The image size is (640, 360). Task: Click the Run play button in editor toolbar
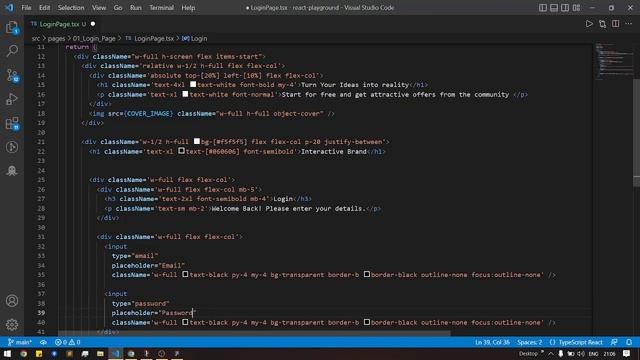tap(589, 24)
